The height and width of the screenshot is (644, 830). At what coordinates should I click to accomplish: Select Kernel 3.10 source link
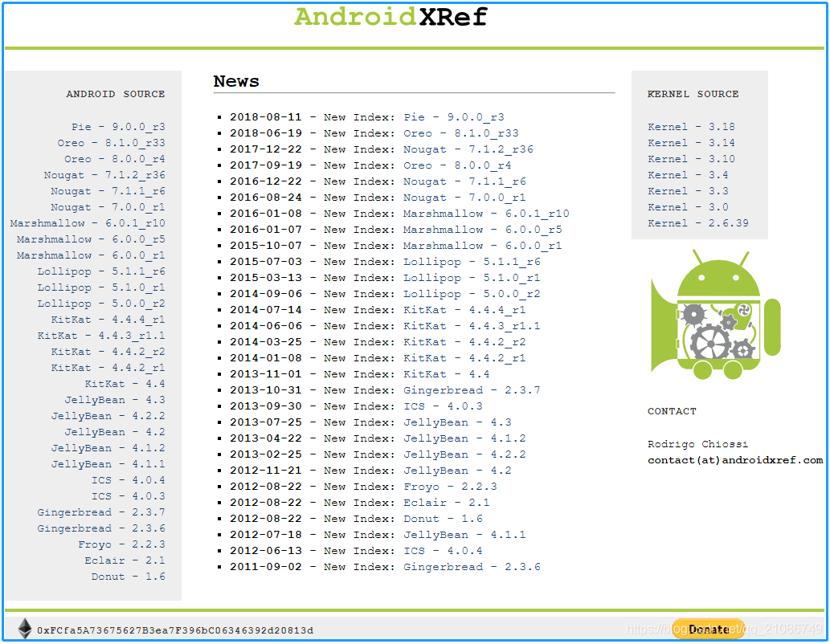(x=691, y=159)
